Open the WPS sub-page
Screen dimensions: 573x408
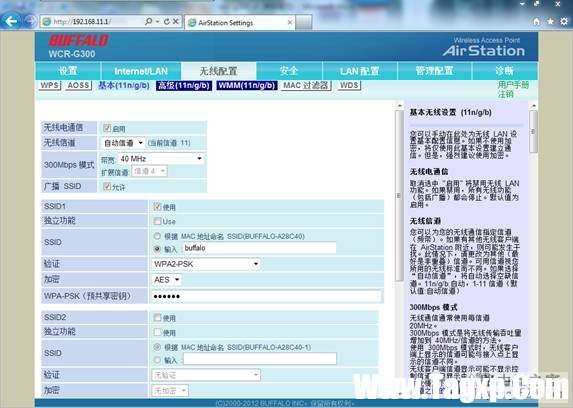tap(50, 86)
